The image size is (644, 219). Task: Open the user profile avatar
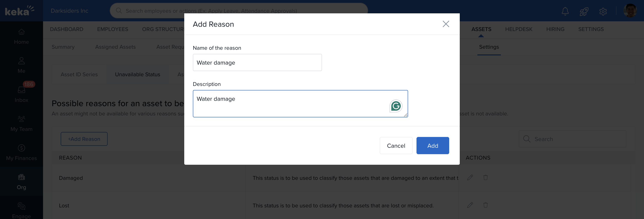pyautogui.click(x=630, y=11)
